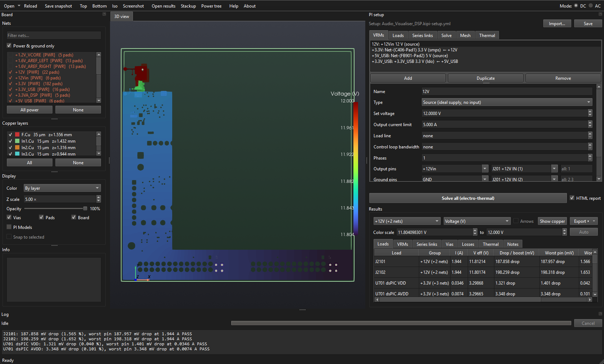
Task: Switch to the Thermal setup tab
Action: coord(487,35)
